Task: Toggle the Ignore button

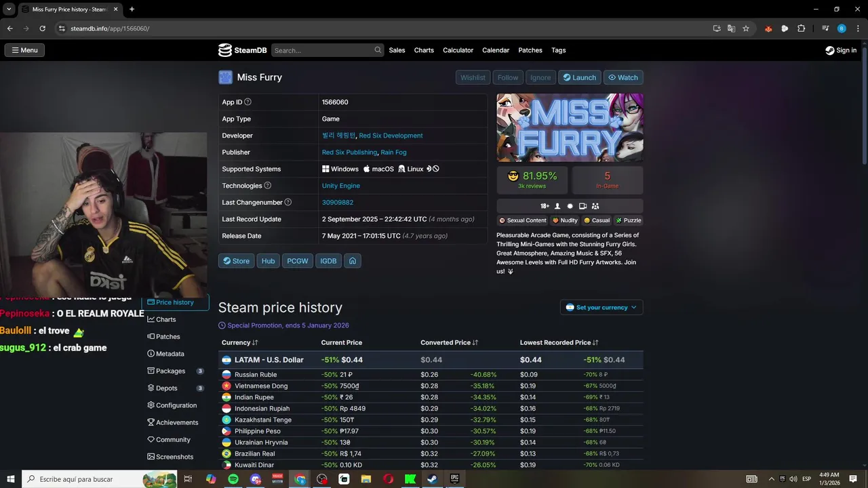Action: click(540, 77)
